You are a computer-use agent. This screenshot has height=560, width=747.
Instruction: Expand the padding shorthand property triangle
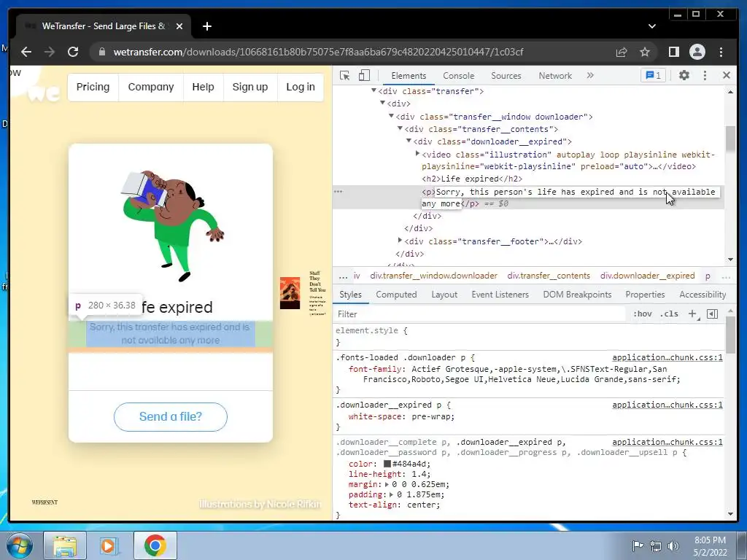tap(392, 495)
